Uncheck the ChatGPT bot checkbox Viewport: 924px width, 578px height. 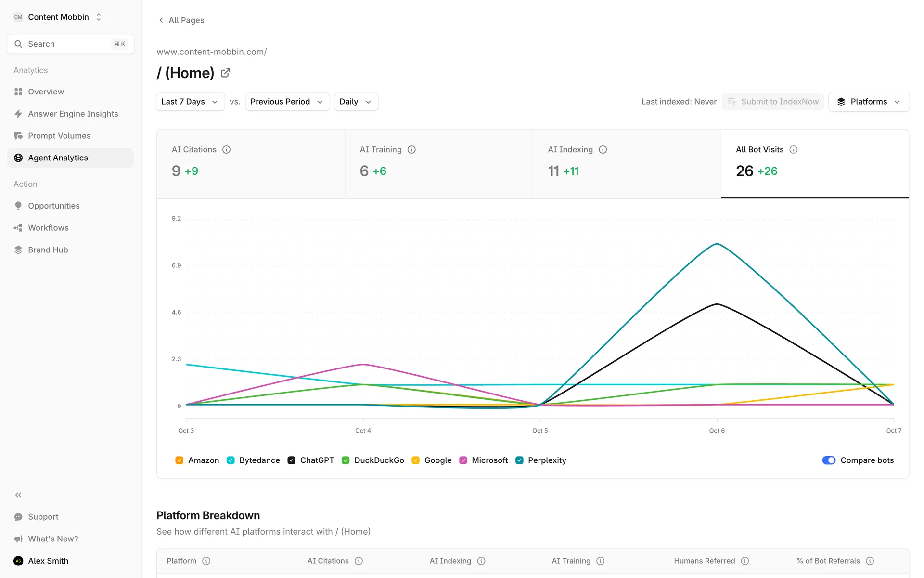tap(292, 460)
